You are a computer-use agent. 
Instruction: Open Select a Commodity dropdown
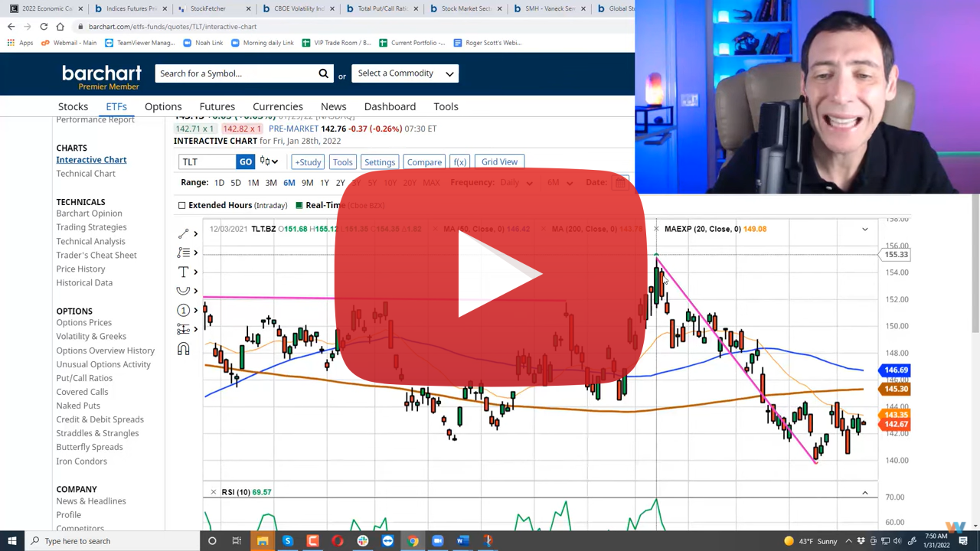tap(406, 73)
